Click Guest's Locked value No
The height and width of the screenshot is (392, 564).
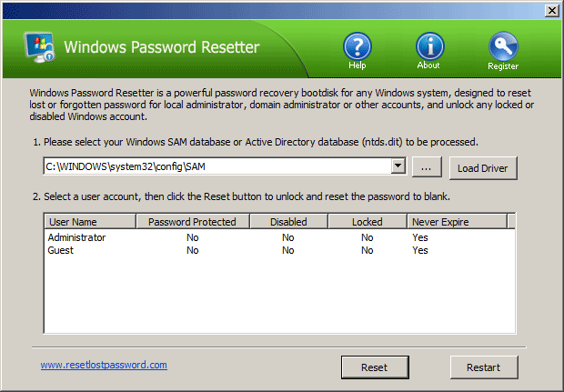pyautogui.click(x=368, y=250)
